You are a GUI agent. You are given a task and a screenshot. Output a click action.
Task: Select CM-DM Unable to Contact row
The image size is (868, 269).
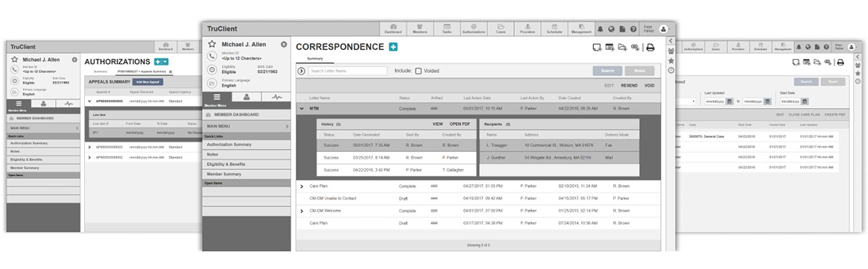pyautogui.click(x=478, y=198)
